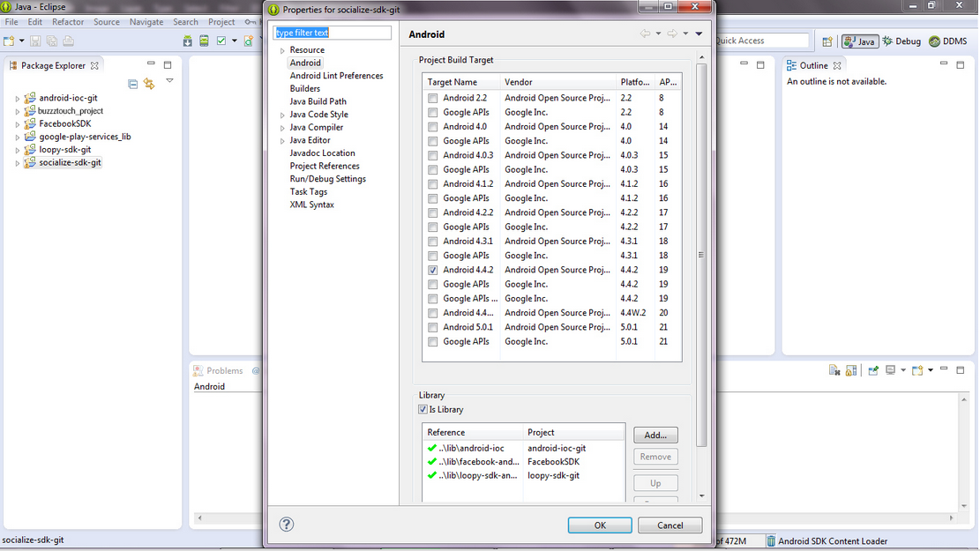Open the Package Explorer view menu triangle
The width and height of the screenshot is (980, 551).
click(x=169, y=80)
